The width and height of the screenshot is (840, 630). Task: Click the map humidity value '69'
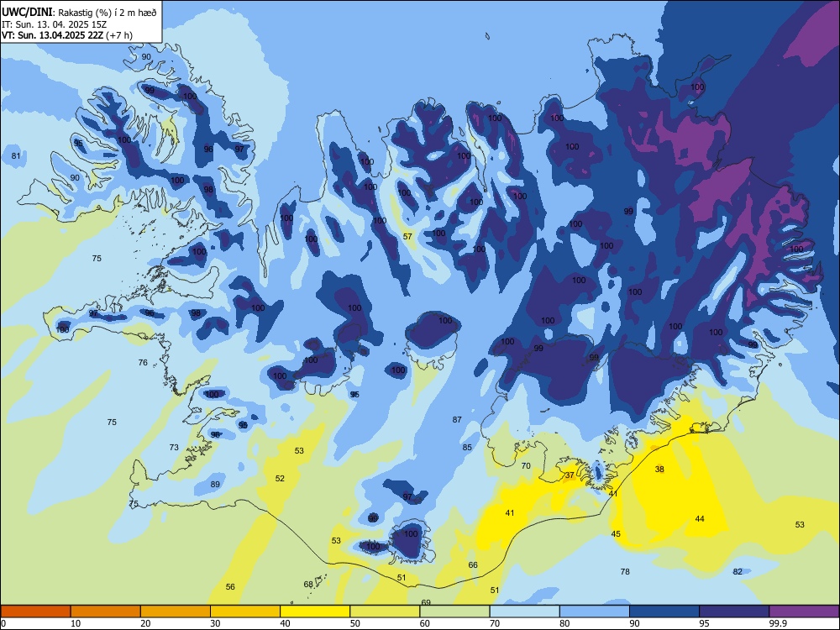pos(426,602)
